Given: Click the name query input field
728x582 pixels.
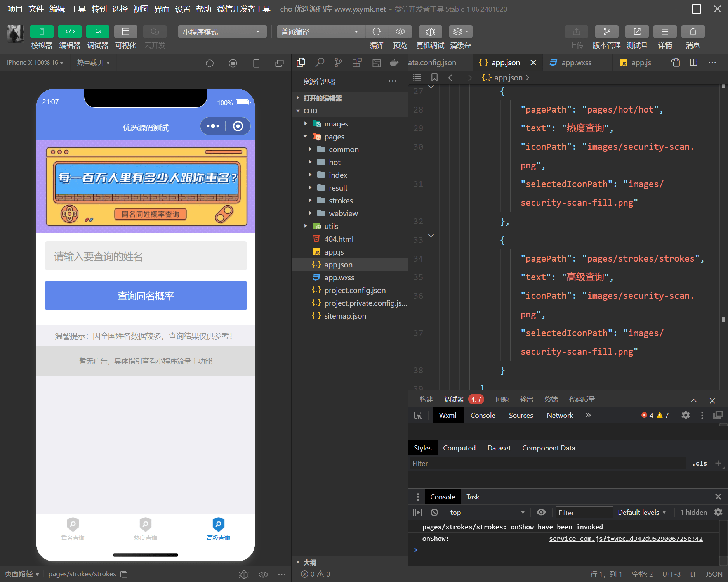Looking at the screenshot, I should [146, 256].
